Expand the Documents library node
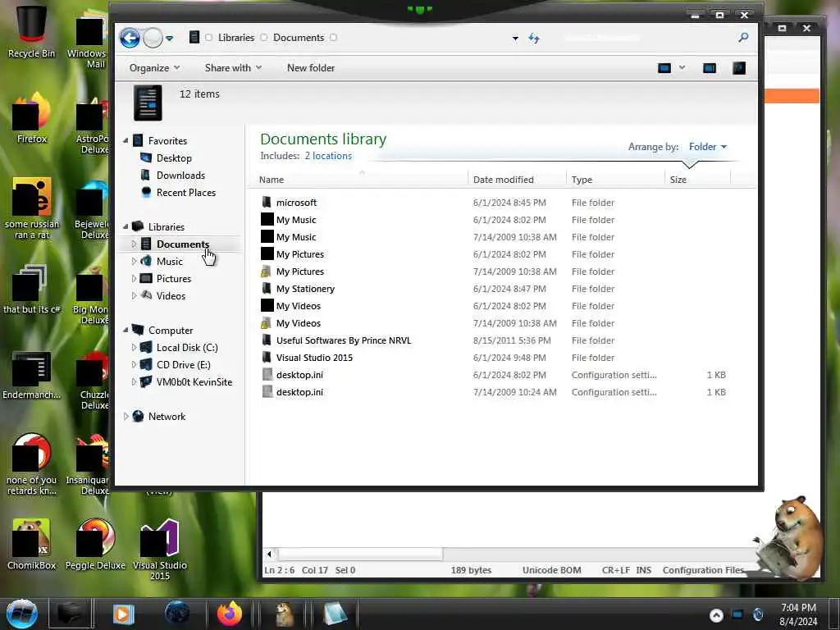The width and height of the screenshot is (840, 630). [134, 244]
